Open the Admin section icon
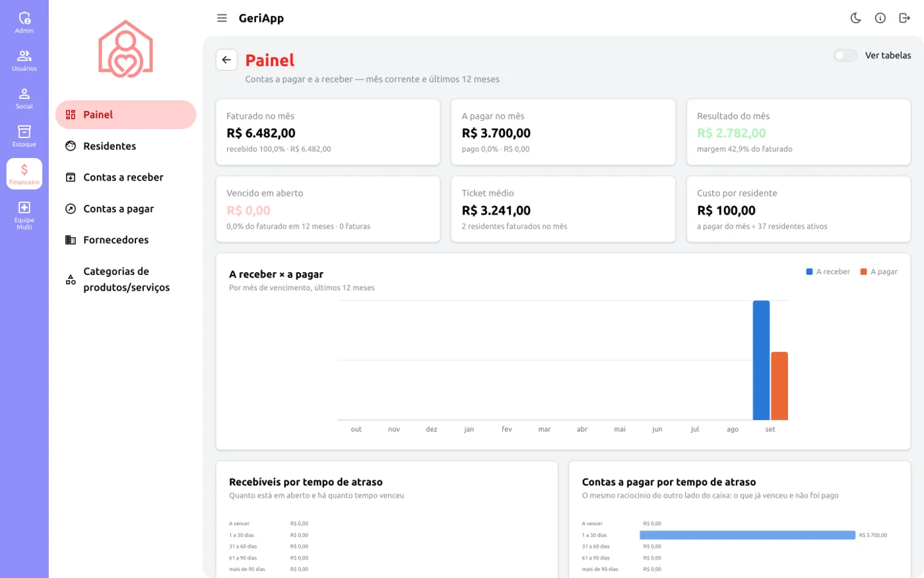 tap(24, 22)
